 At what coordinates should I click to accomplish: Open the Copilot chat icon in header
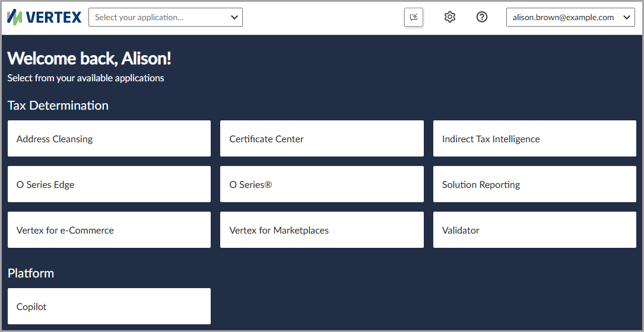414,17
